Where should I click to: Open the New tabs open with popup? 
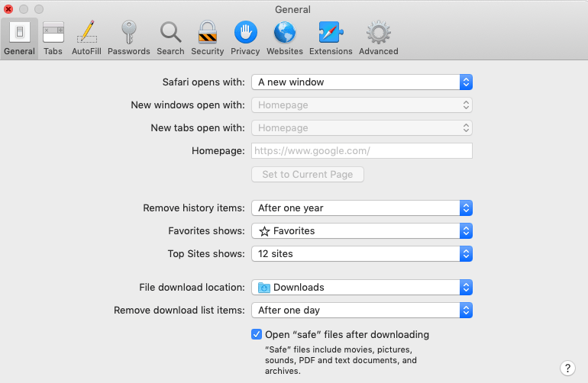coord(362,127)
